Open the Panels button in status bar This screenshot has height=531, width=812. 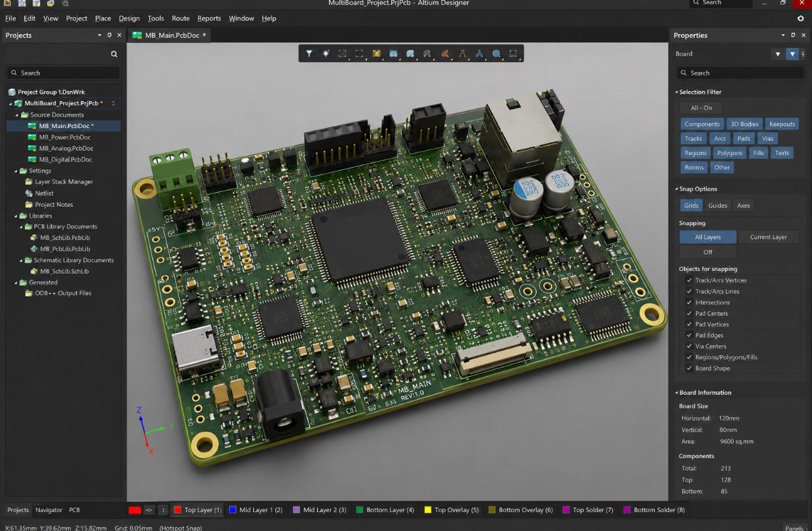794,528
